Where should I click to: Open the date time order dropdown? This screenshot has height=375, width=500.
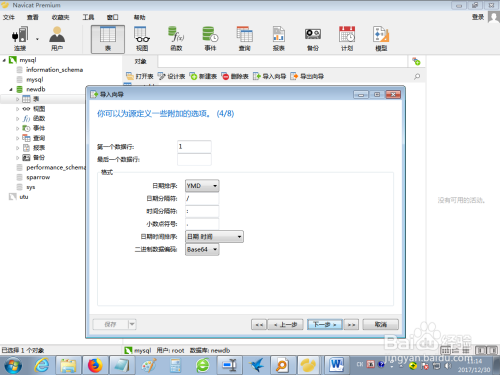(x=214, y=237)
